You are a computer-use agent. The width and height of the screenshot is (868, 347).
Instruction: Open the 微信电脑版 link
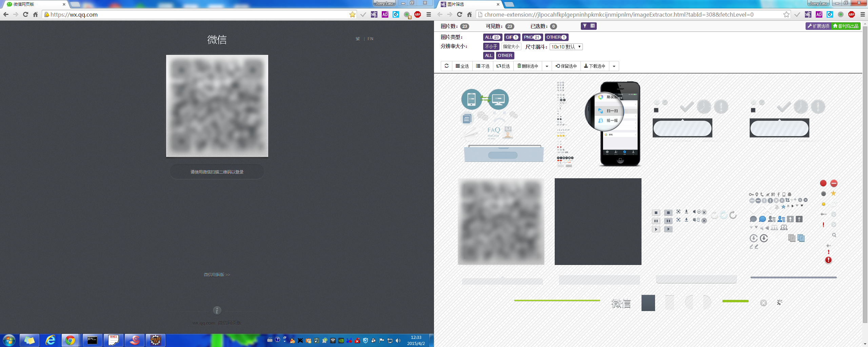click(x=217, y=274)
